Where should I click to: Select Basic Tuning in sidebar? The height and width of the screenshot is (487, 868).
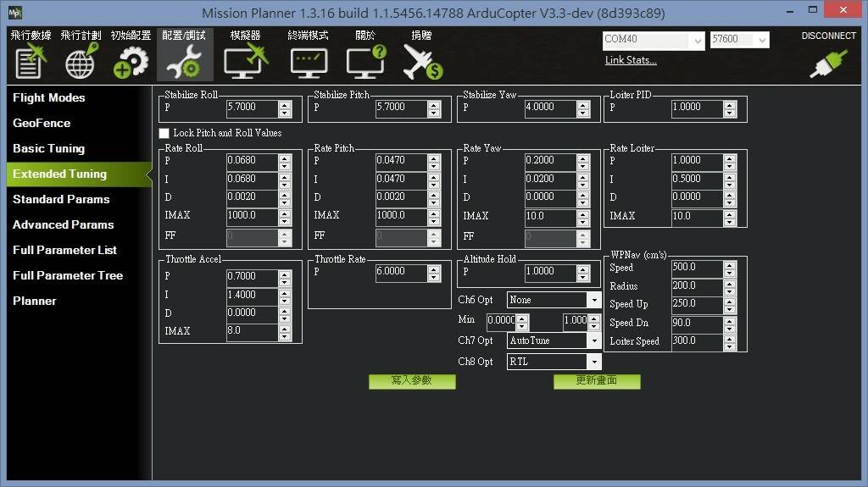pyautogui.click(x=48, y=148)
